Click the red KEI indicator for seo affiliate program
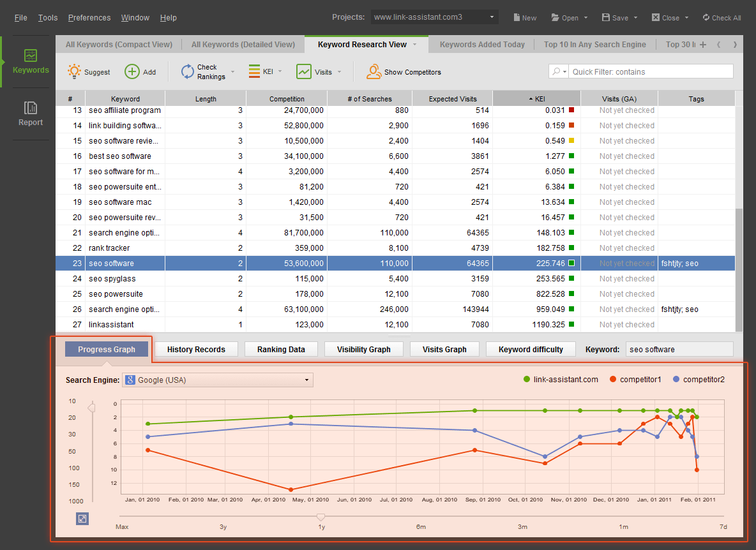The height and width of the screenshot is (550, 756). [571, 110]
